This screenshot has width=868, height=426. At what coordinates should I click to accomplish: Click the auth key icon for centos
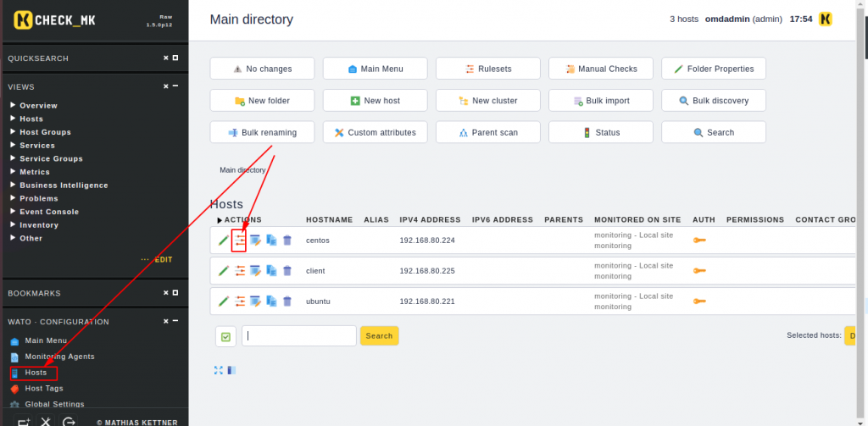click(699, 241)
